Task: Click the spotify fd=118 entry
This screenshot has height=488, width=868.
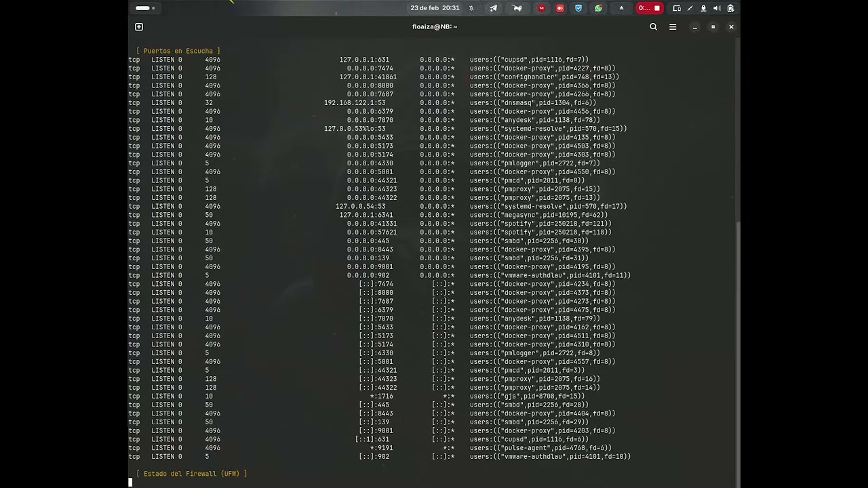Action: pos(540,232)
